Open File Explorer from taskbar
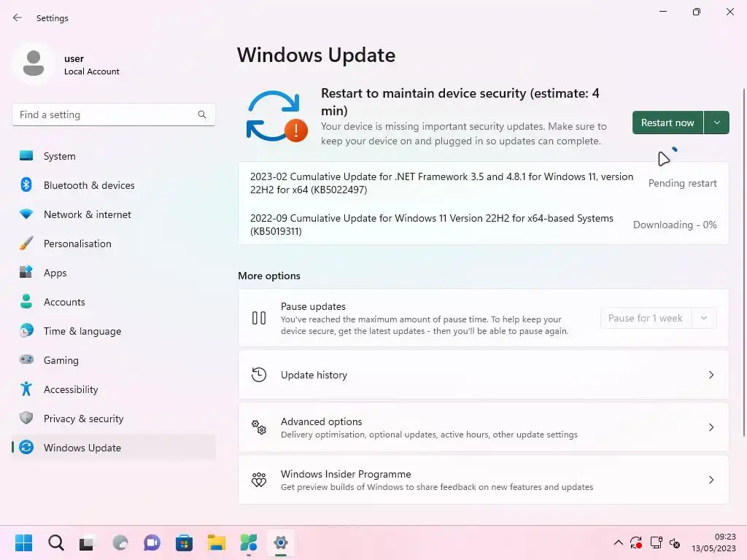The height and width of the screenshot is (560, 747). (216, 542)
